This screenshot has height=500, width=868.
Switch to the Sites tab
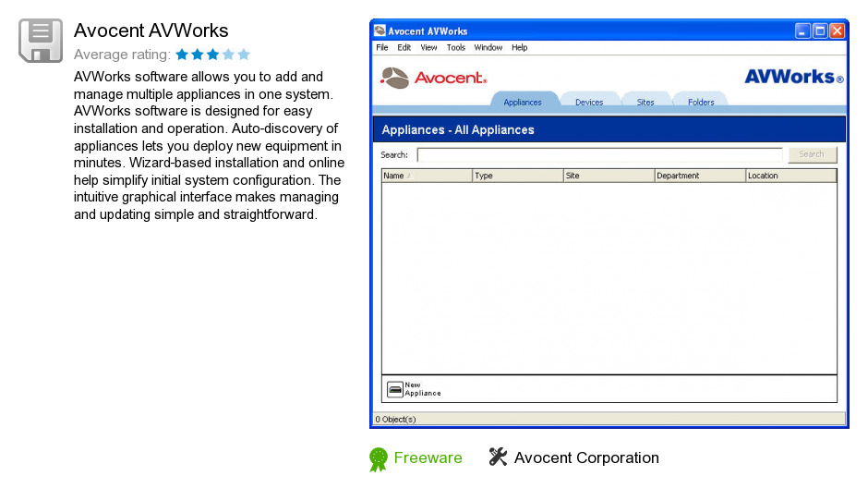click(645, 102)
